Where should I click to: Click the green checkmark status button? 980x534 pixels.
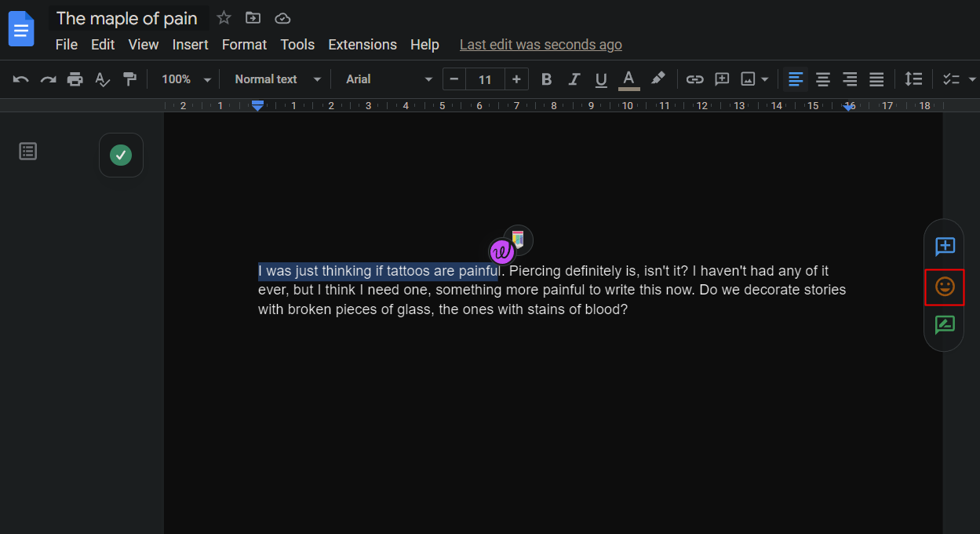(121, 155)
